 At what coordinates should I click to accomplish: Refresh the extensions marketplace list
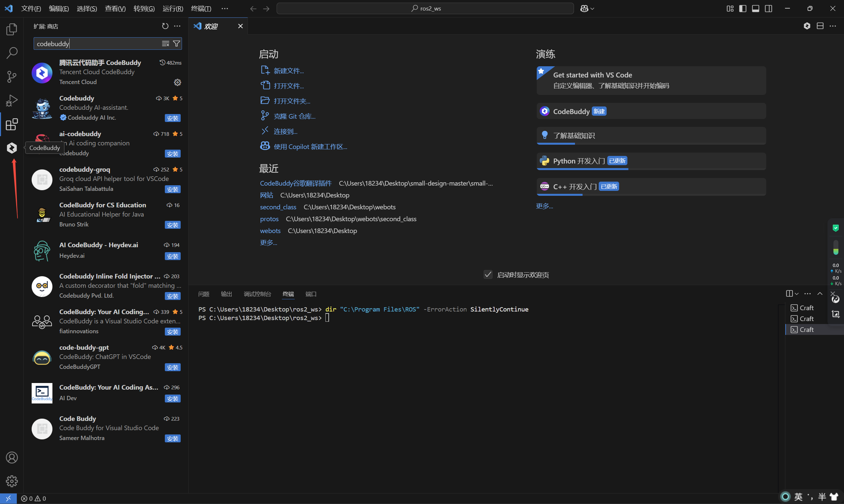[165, 26]
